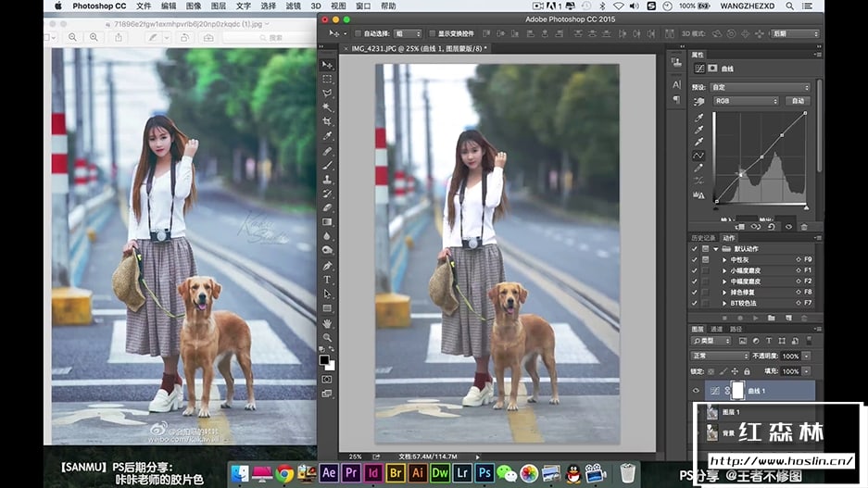This screenshot has width=868, height=488.
Task: Open the Auto-Select group dropdown
Action: point(408,33)
